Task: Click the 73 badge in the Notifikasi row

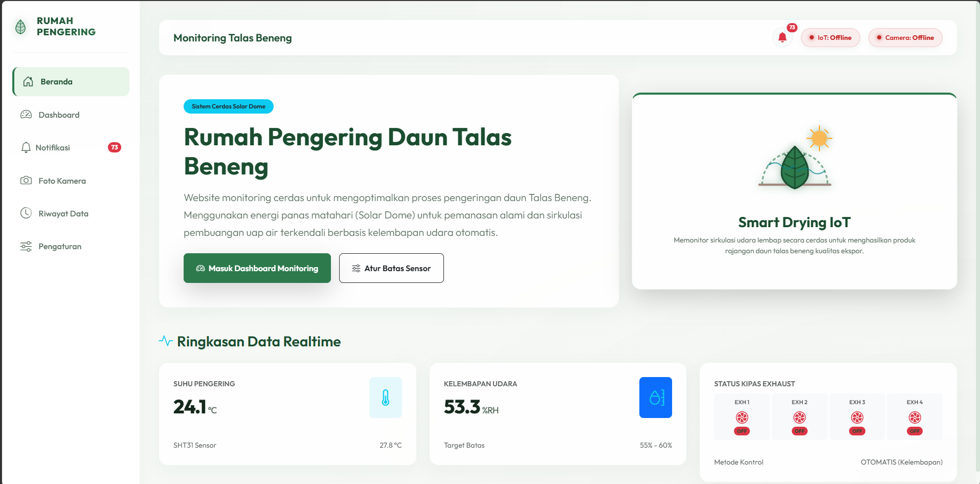Action: pyautogui.click(x=115, y=147)
